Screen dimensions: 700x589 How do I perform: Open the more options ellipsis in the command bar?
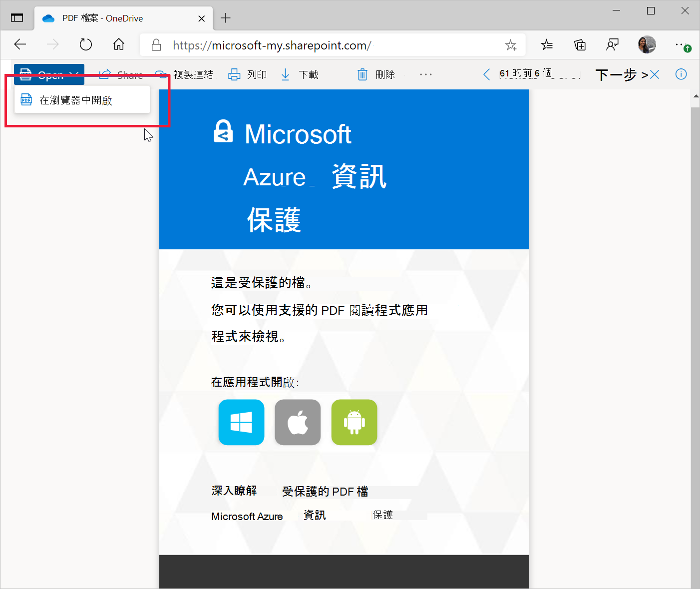pos(426,74)
